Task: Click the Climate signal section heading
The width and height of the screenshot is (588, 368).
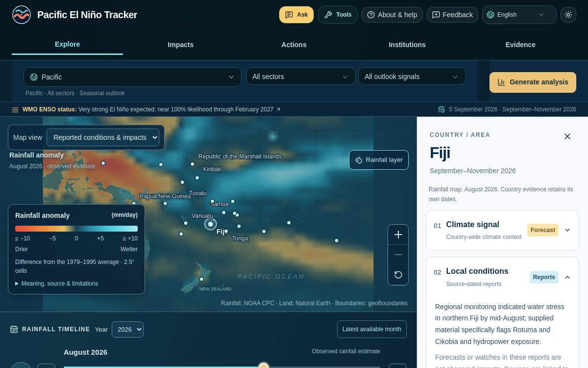Action: tap(472, 225)
